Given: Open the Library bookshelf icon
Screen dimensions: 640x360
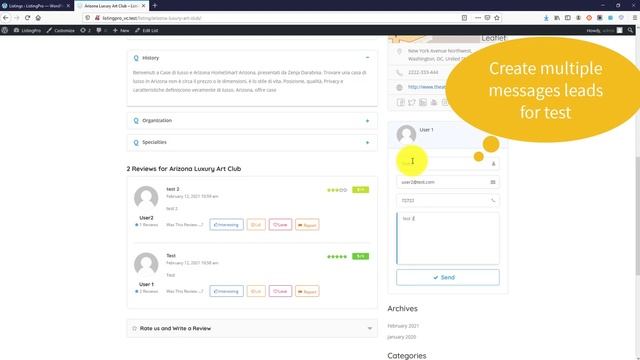Looking at the screenshot, I should [x=557, y=18].
